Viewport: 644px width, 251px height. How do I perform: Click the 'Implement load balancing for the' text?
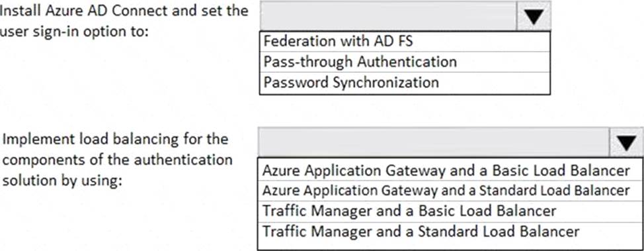tap(116, 139)
